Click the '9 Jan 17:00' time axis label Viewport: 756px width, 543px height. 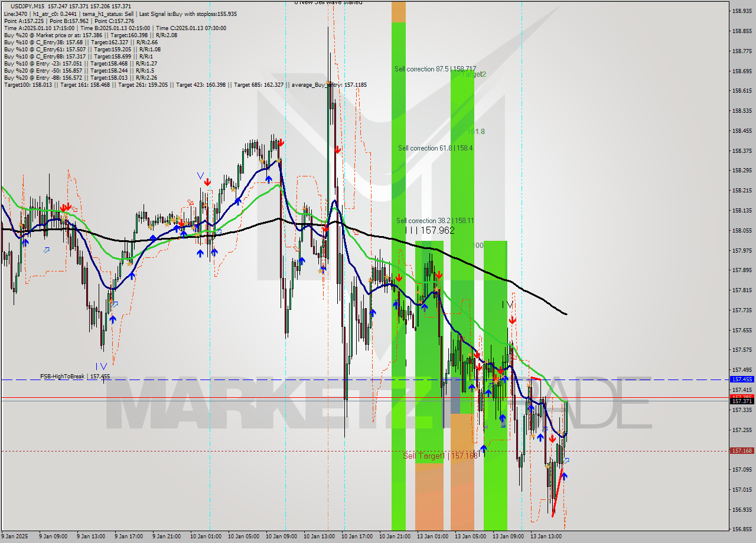[x=129, y=537]
